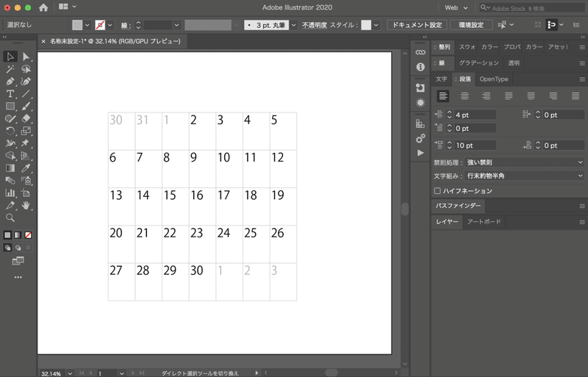Open the 文字組み dropdown
This screenshot has height=377, width=588.
pos(524,176)
